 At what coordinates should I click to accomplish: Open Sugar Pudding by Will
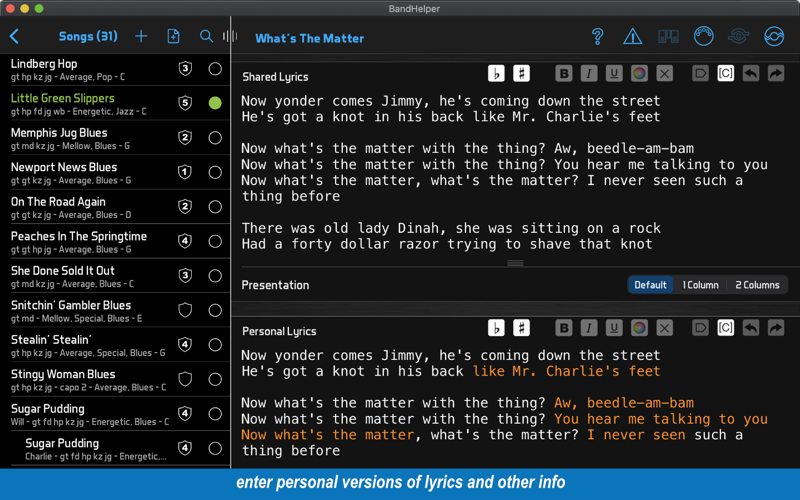[x=115, y=414]
